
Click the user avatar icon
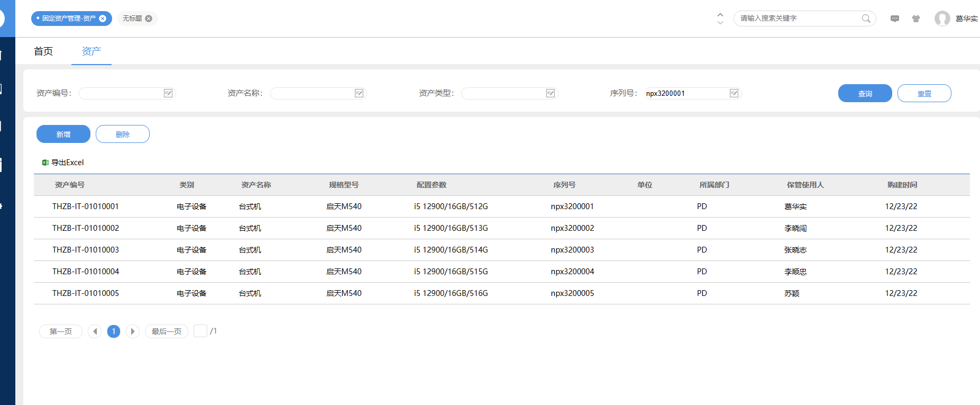pos(942,19)
